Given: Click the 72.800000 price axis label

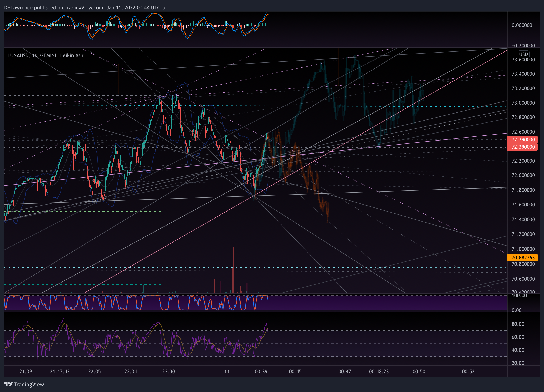Looking at the screenshot, I should [x=523, y=117].
